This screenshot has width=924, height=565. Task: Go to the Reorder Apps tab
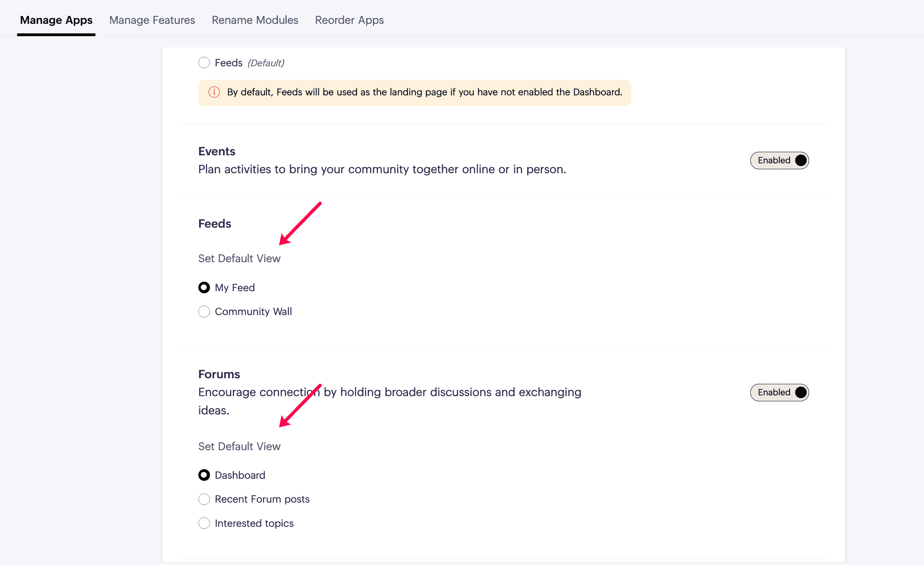[x=349, y=20]
